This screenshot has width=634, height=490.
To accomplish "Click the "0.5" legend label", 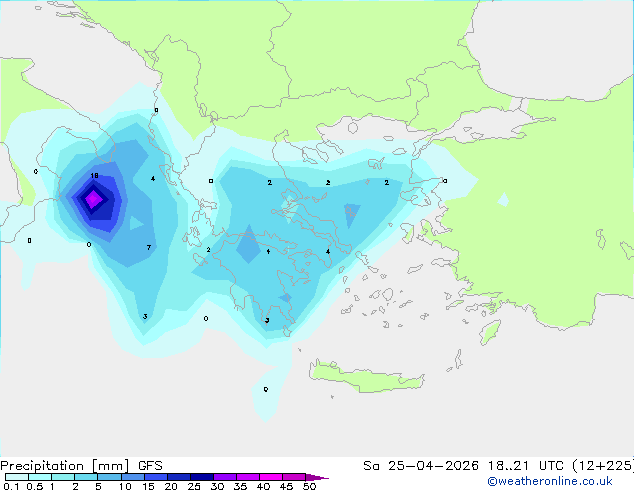I will 35,486.
